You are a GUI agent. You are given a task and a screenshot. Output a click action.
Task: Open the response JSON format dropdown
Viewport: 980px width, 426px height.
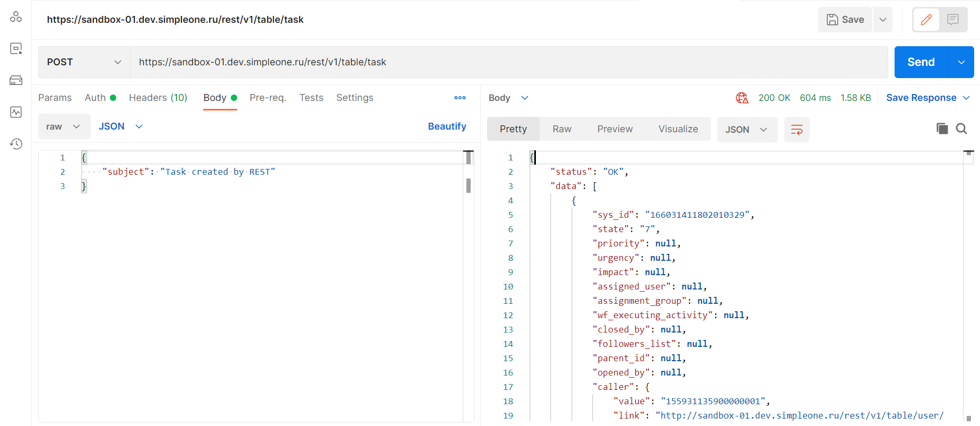point(747,130)
